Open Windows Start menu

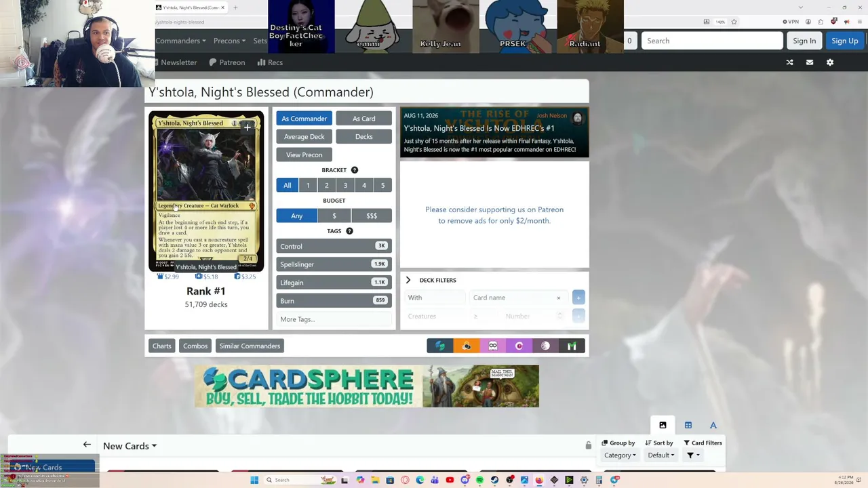254,480
